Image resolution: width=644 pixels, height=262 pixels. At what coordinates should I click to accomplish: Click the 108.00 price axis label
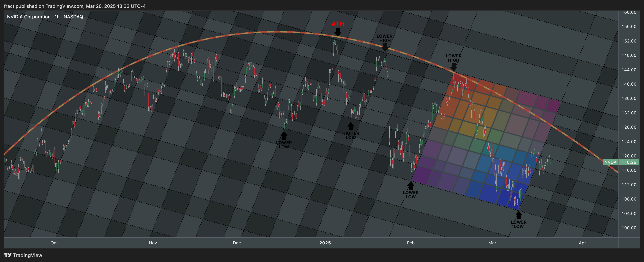[629, 199]
